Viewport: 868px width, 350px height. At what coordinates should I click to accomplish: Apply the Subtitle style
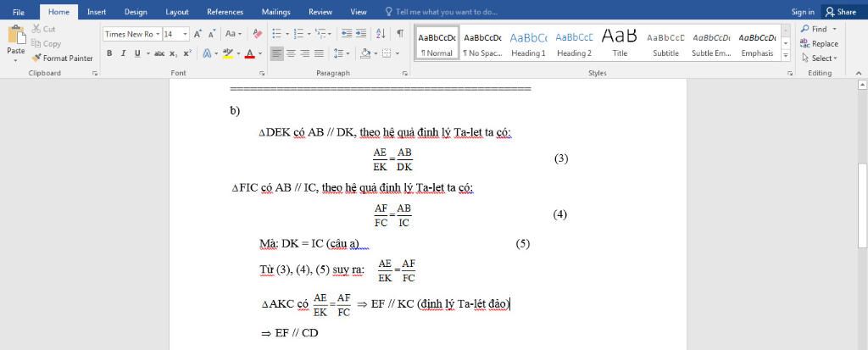pyautogui.click(x=665, y=43)
